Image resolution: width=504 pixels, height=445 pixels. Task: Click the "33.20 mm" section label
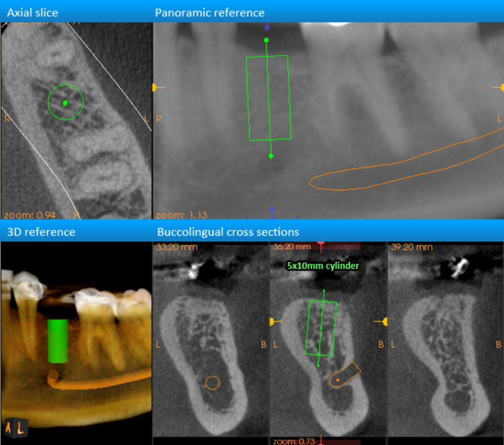tap(177, 247)
